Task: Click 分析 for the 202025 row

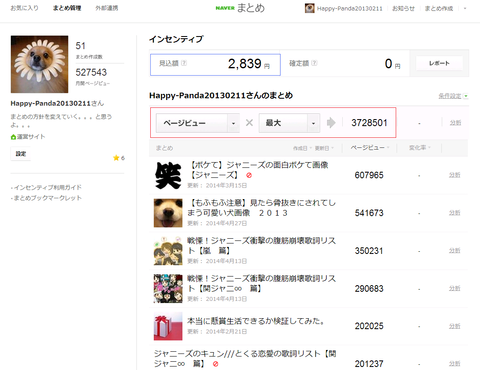Action: (x=455, y=326)
